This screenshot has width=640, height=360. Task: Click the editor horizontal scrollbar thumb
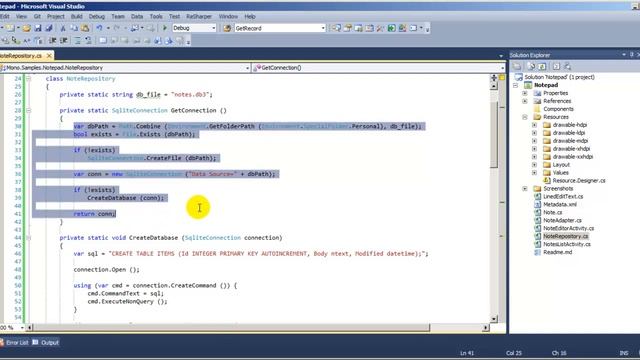coord(231,327)
